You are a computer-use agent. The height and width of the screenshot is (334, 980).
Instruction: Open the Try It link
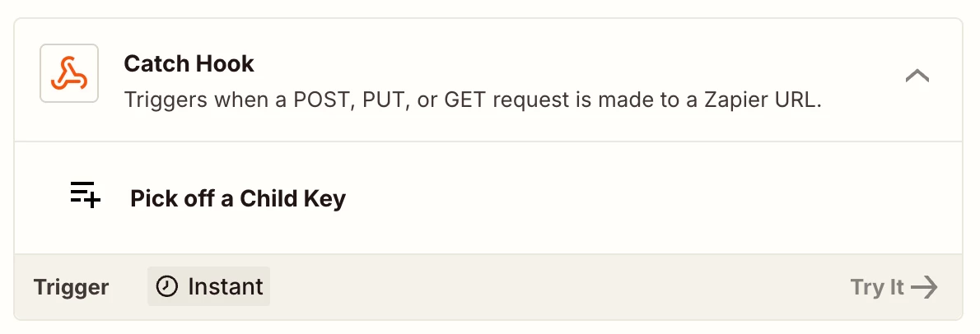[x=894, y=287]
